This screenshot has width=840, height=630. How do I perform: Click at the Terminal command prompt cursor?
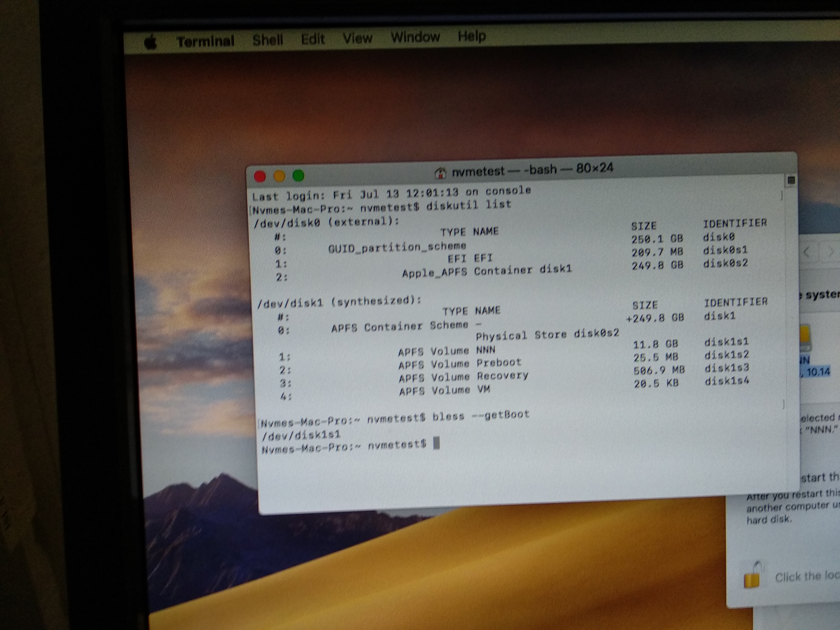click(436, 443)
